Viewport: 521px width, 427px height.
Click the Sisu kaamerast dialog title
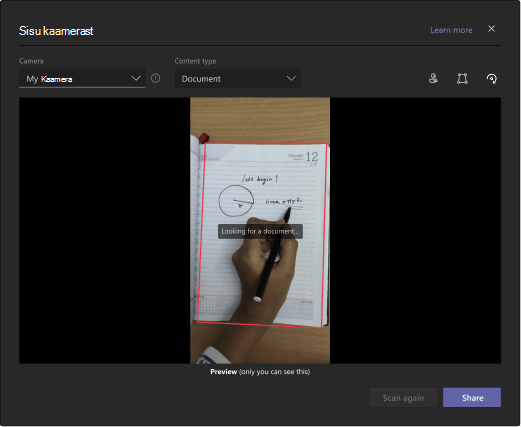coord(56,31)
